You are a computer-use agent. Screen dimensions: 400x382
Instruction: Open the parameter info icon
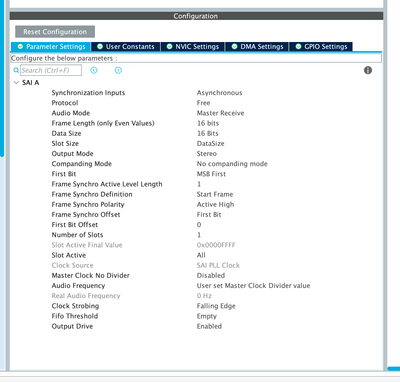click(x=368, y=70)
